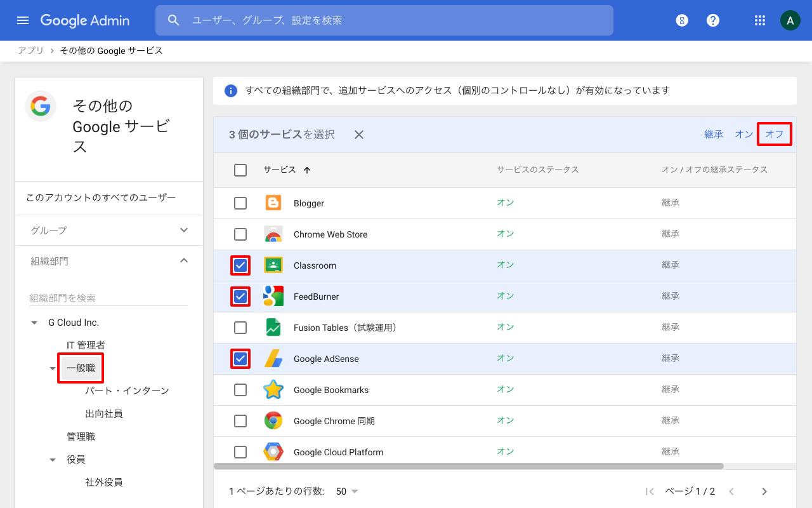Viewport: 812px width, 508px height.
Task: Collapse the 役員 tree node
Action: (53, 460)
